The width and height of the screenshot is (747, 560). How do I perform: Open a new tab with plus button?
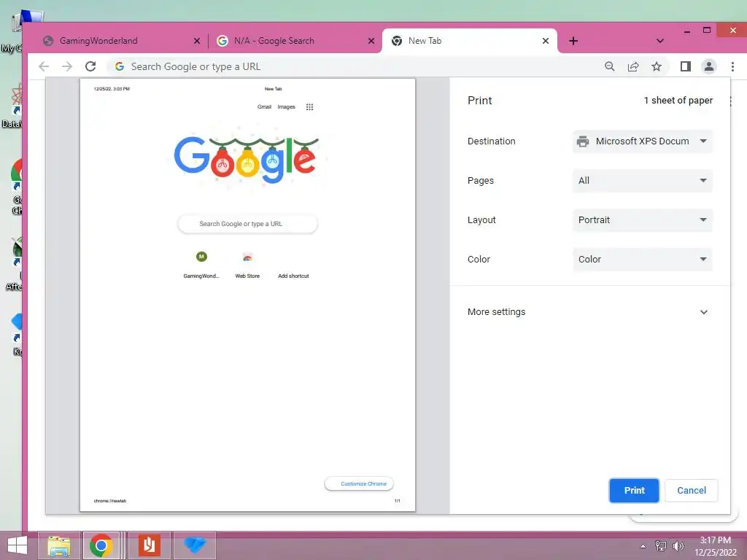pos(573,41)
